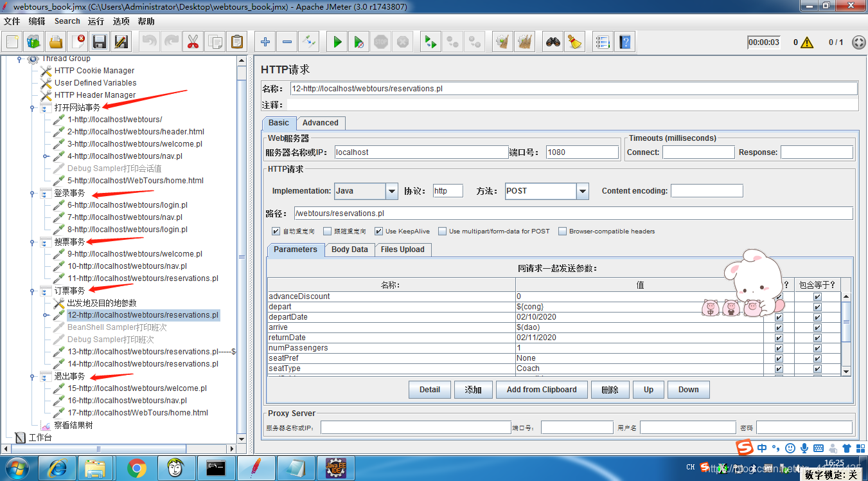Click the Open file folder icon
The height and width of the screenshot is (481, 868).
(x=56, y=42)
